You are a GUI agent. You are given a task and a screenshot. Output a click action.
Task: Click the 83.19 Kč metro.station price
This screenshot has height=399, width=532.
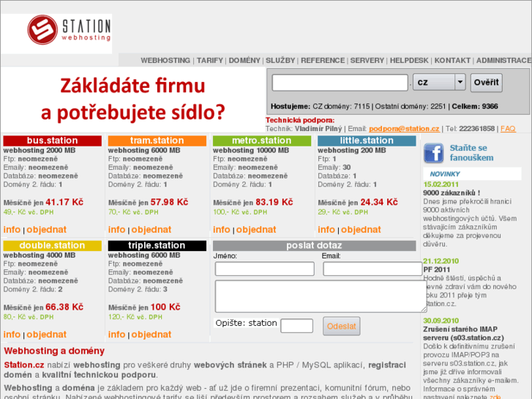point(274,202)
